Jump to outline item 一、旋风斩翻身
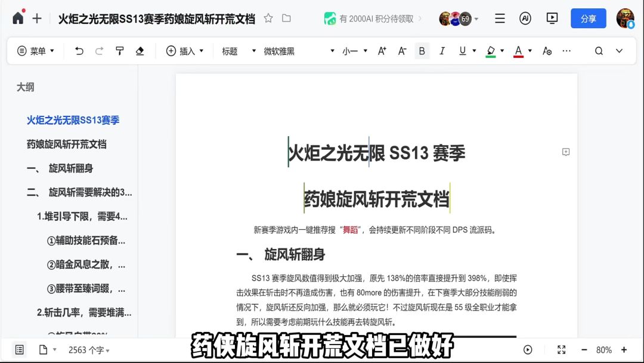The height and width of the screenshot is (363, 644). 60,168
